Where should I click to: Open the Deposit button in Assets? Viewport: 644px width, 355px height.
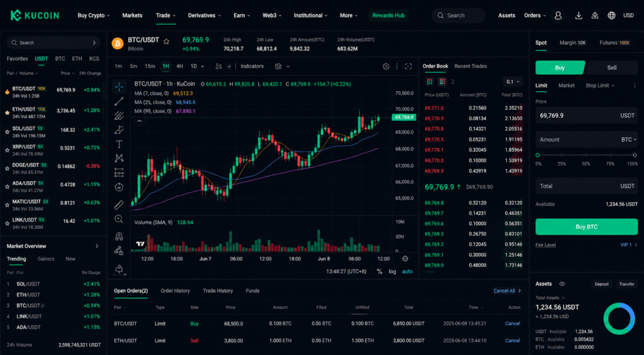pos(602,284)
